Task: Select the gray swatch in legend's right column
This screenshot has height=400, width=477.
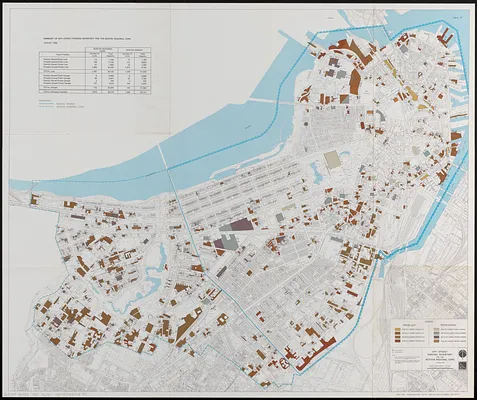Action: click(x=436, y=333)
